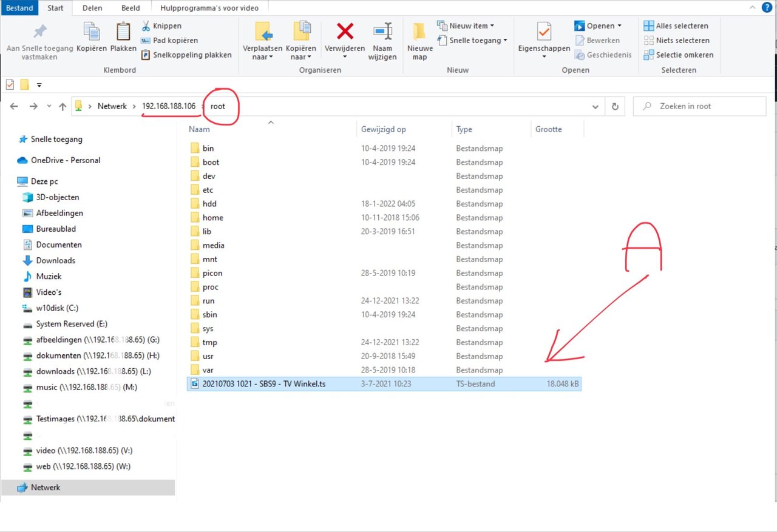777x532 pixels.
Task: Click the Naam wijzigen icon
Action: [x=382, y=32]
